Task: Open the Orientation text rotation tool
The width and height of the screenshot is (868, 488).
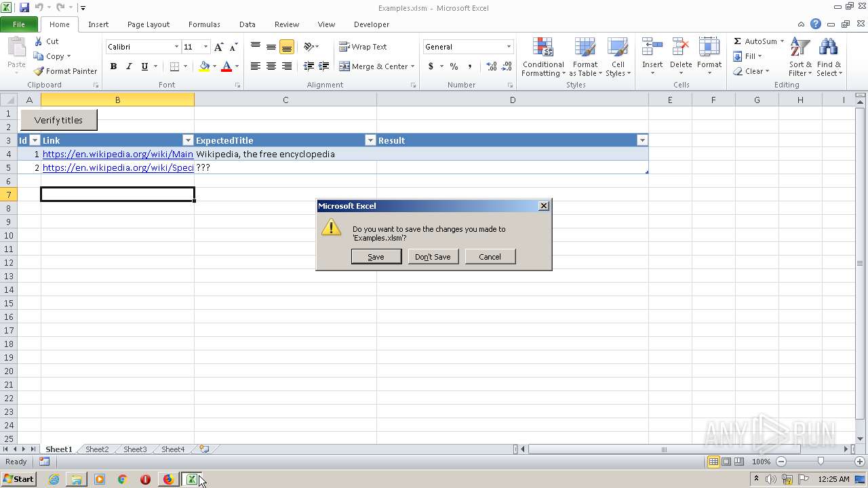Action: point(309,47)
